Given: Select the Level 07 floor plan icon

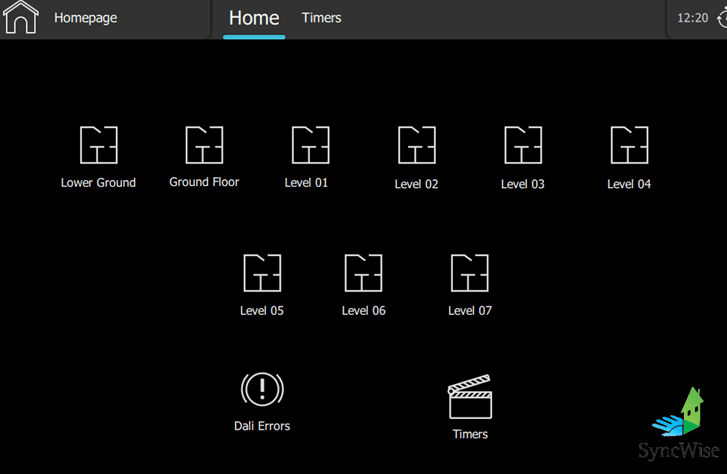Looking at the screenshot, I should click(470, 273).
